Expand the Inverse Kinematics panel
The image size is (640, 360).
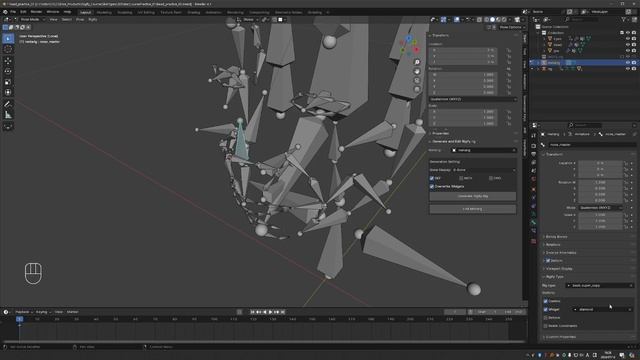(561, 253)
